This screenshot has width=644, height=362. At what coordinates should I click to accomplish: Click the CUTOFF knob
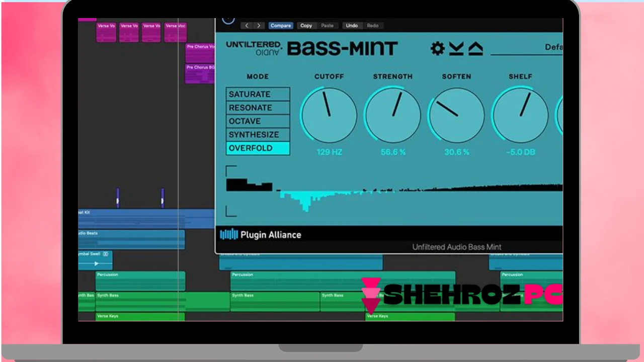coord(329,115)
